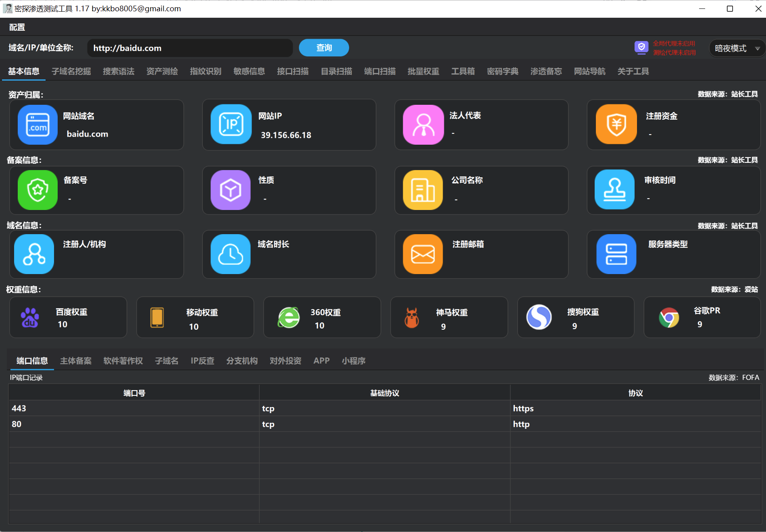766x532 pixels.
Task: Open the 分支机构 sub-tab
Action: (x=242, y=361)
